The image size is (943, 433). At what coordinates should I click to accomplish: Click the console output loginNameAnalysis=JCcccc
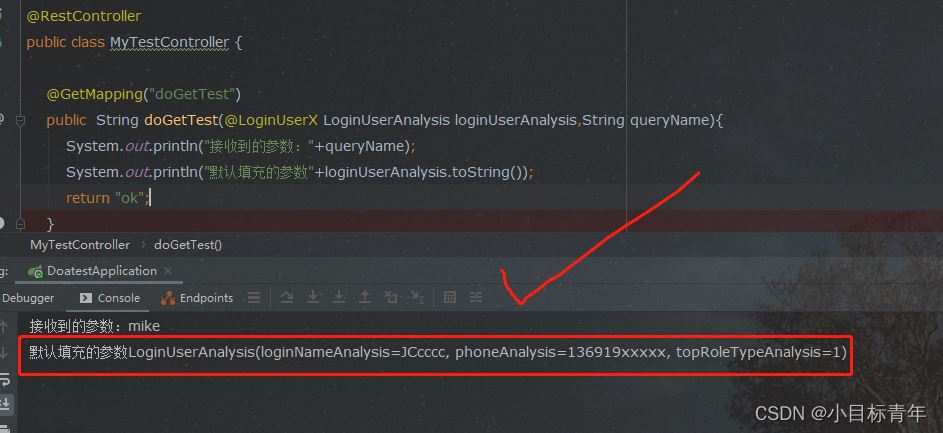[x=354, y=352]
